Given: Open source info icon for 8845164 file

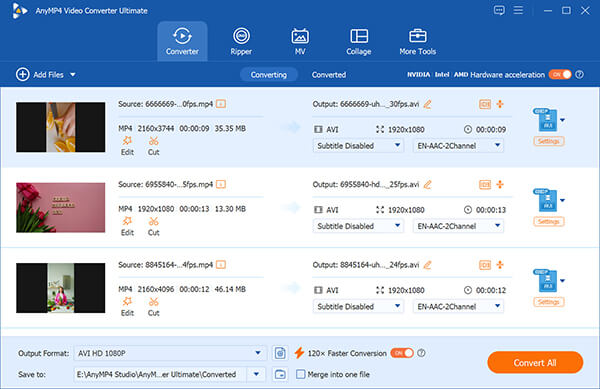Looking at the screenshot, I should (221, 264).
